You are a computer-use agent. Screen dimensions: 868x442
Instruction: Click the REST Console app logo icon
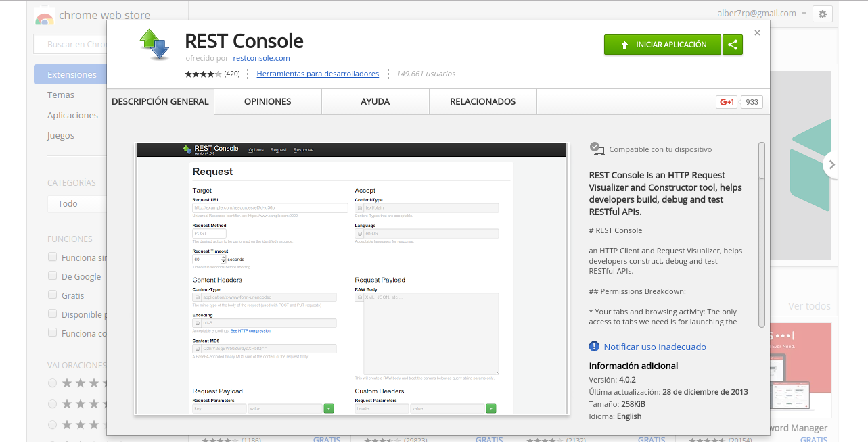tap(154, 45)
